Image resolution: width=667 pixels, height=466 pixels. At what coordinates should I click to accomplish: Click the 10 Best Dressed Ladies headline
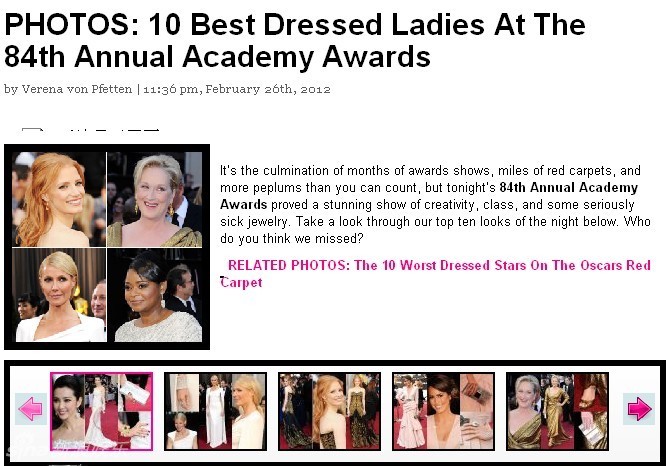click(x=294, y=41)
